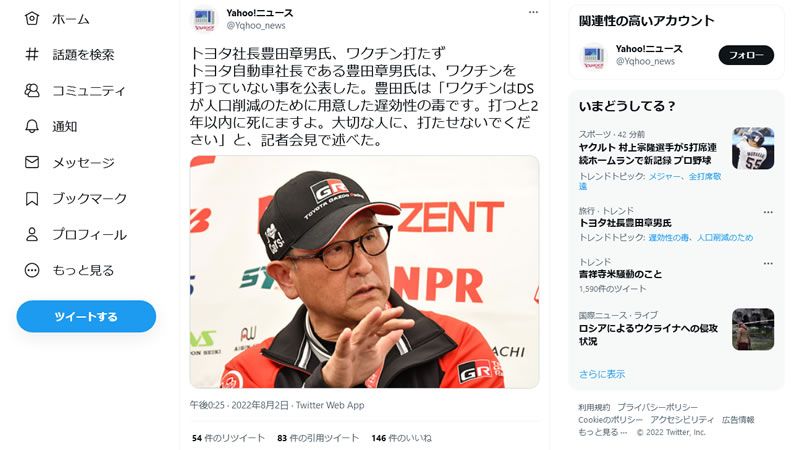Viewport: 800px width, 450px height.
Task: Open the 通知 bell icon
Action: 32,126
